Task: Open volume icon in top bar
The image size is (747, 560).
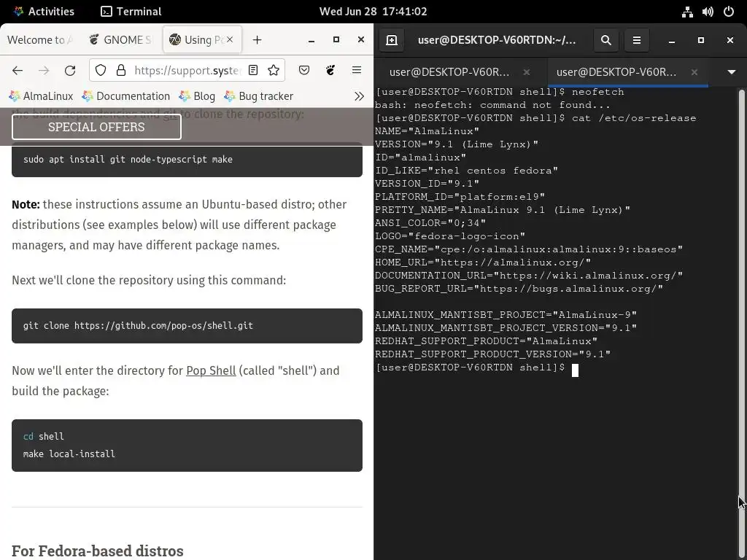Action: (x=708, y=12)
